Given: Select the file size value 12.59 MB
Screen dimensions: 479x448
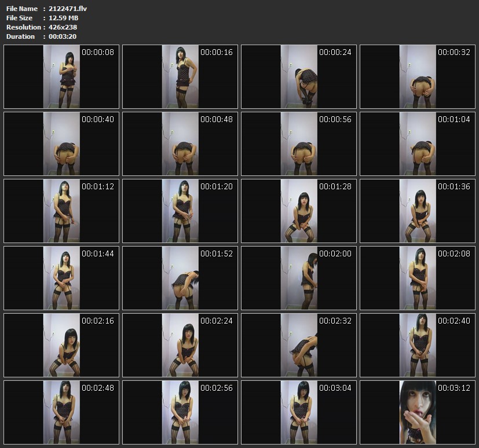Looking at the screenshot, I should click(64, 18).
